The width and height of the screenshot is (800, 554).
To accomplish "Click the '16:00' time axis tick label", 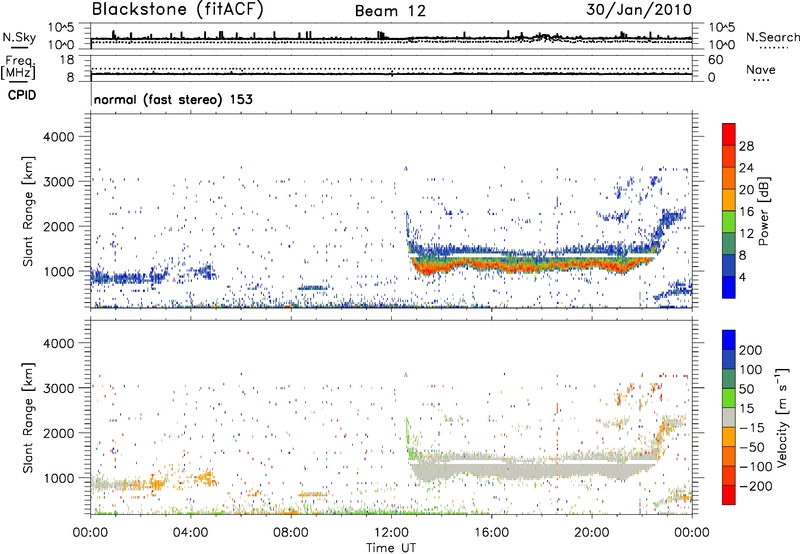I will pos(491,533).
